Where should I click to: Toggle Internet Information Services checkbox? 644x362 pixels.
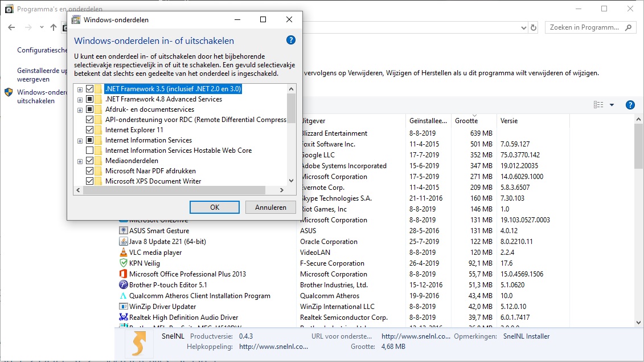coord(89,140)
